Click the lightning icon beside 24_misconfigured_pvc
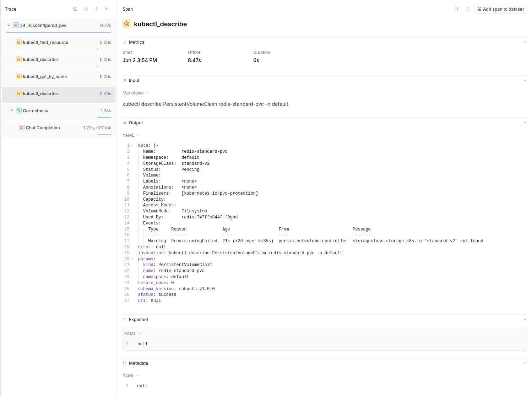532x396 pixels. pyautogui.click(x=16, y=25)
